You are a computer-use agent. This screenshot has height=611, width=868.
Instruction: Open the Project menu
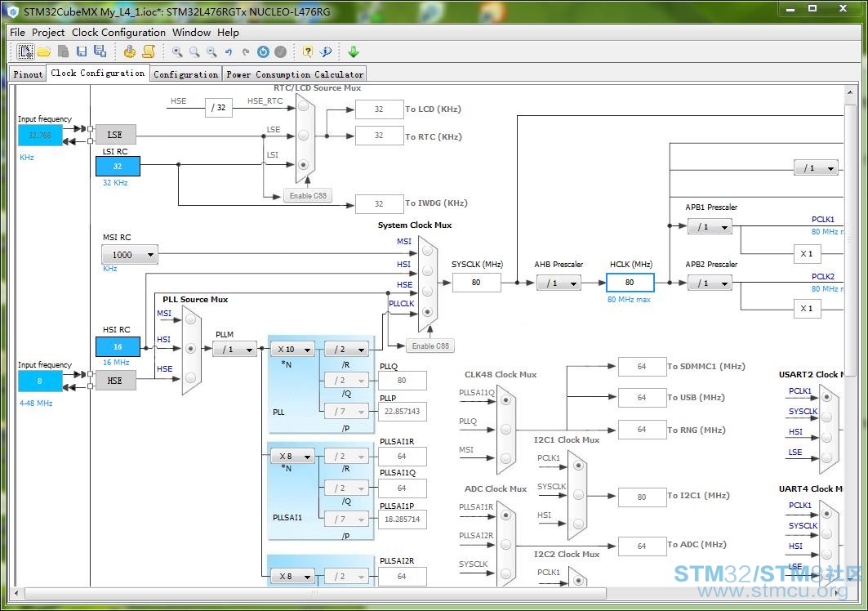(47, 32)
